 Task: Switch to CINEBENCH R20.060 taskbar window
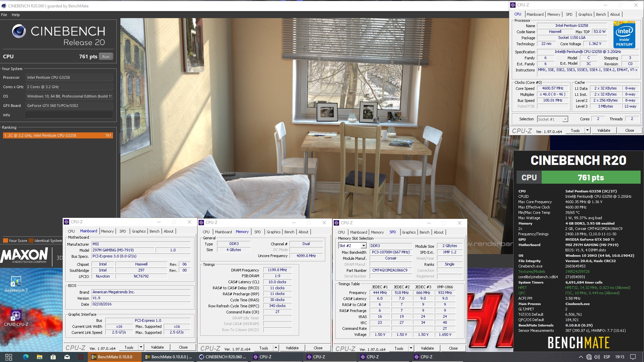[x=223, y=357]
